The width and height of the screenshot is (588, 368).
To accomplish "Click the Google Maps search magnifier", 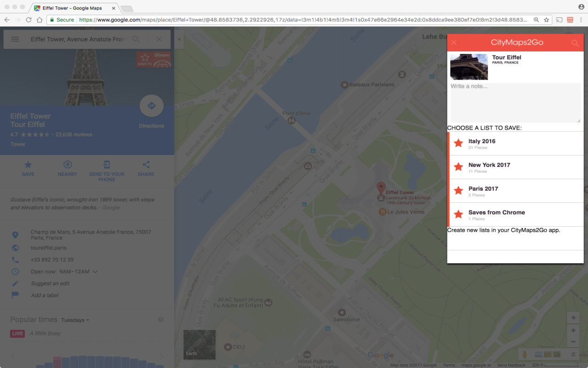I will click(x=136, y=40).
